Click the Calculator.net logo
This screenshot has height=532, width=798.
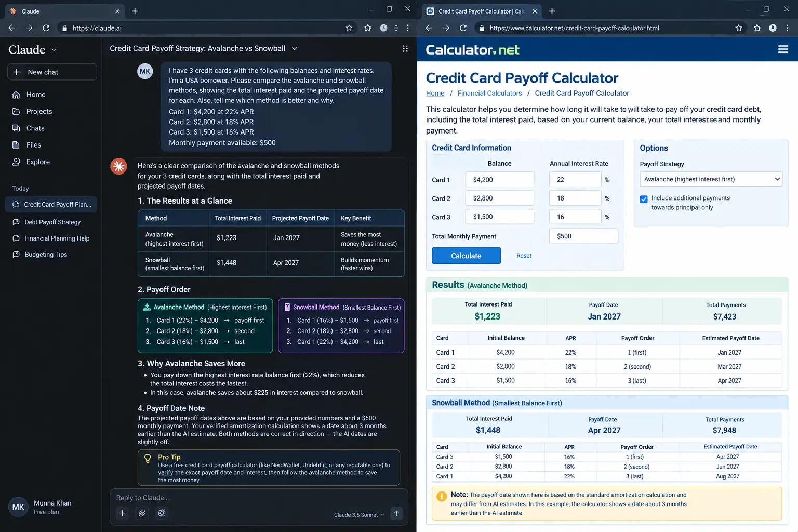472,50
